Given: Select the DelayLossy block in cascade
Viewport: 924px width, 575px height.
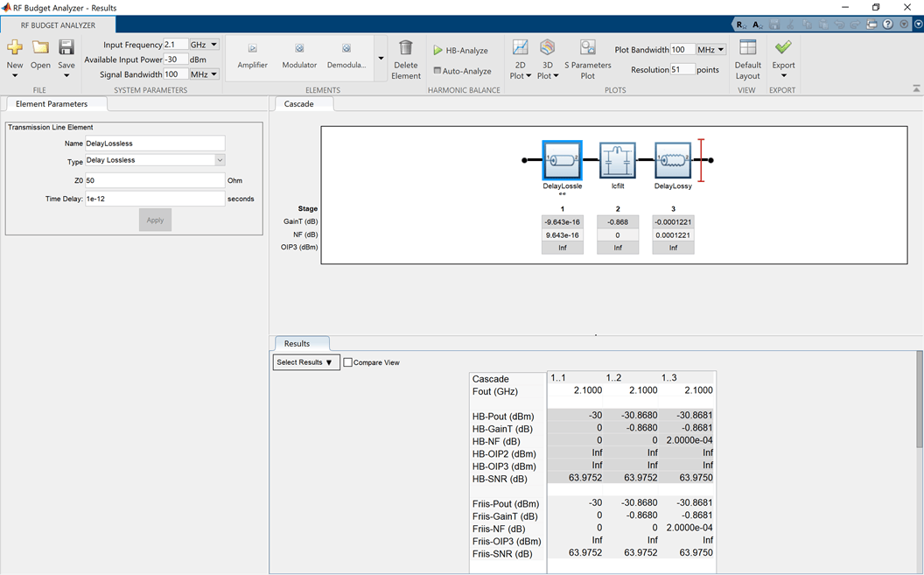Looking at the screenshot, I should (673, 160).
